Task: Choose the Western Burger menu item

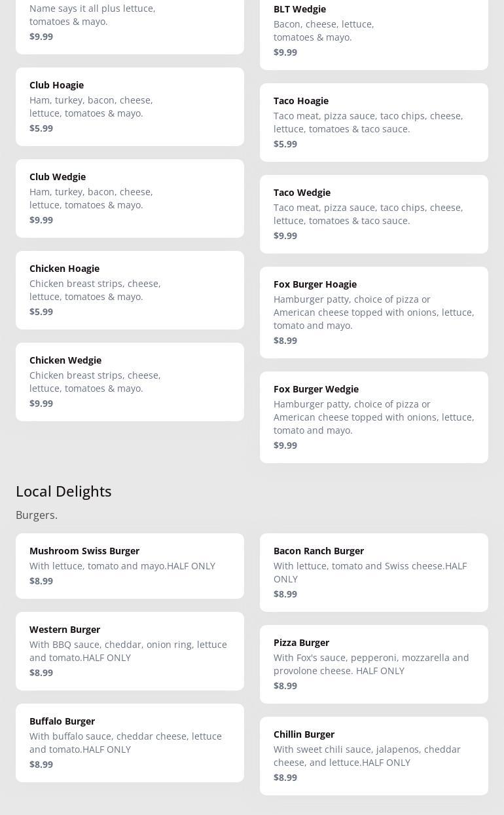Action: click(x=130, y=651)
